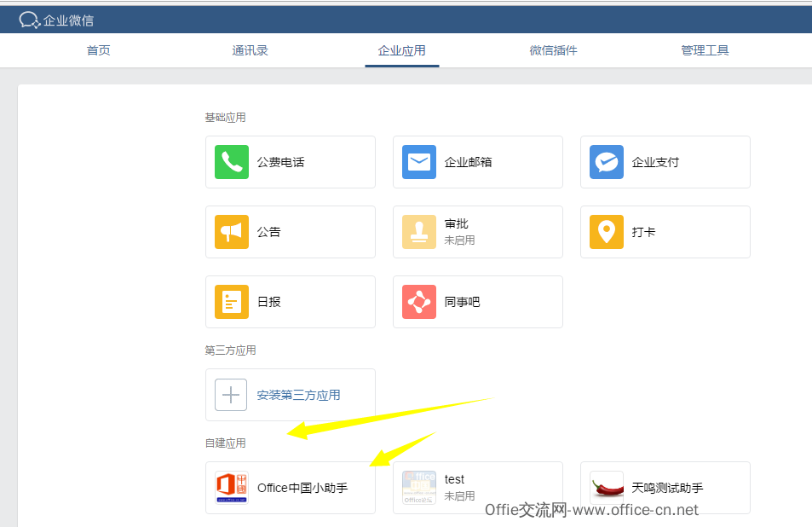Screen dimensions: 812x527
Task: Open the 管理工具 tab
Action: tap(705, 50)
